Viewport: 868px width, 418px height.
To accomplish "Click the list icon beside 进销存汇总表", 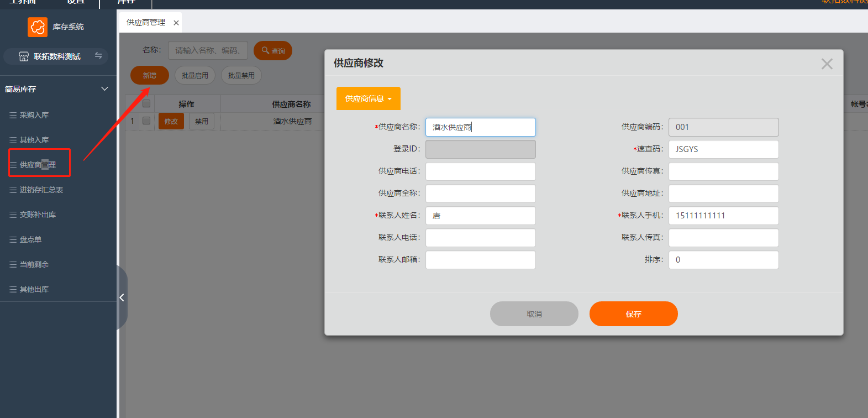I will coord(13,190).
